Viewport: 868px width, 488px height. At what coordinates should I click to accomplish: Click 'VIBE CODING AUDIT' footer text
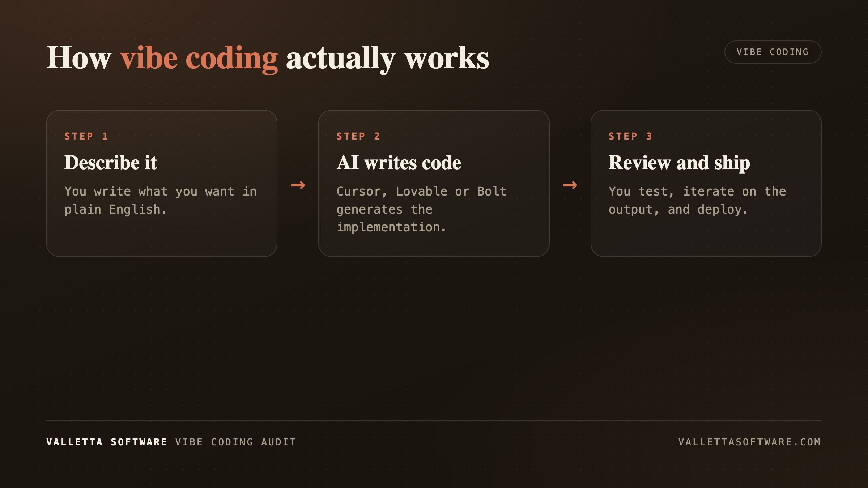[236, 442]
